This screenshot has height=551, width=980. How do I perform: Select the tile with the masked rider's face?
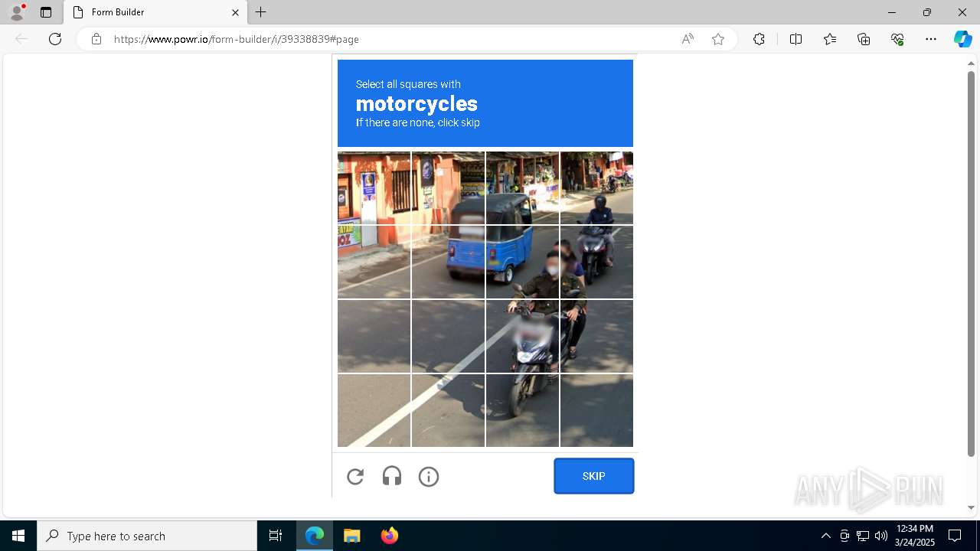pyautogui.click(x=522, y=262)
